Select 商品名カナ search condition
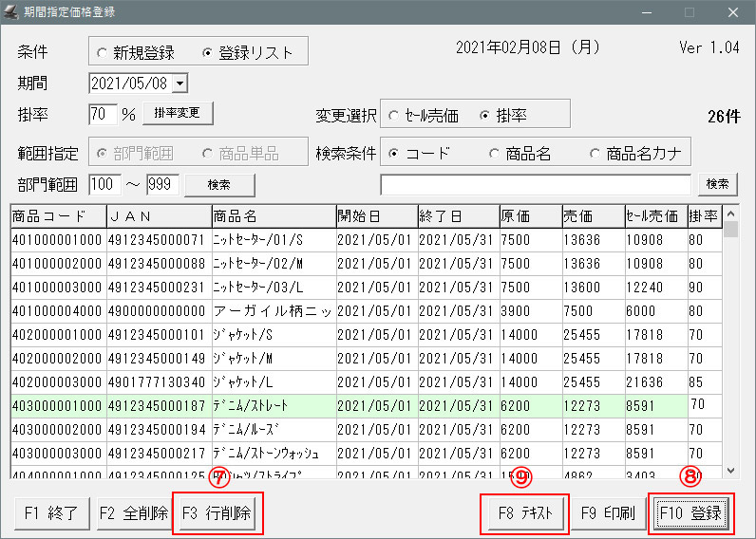Screen dimensions: 756x539 595,154
